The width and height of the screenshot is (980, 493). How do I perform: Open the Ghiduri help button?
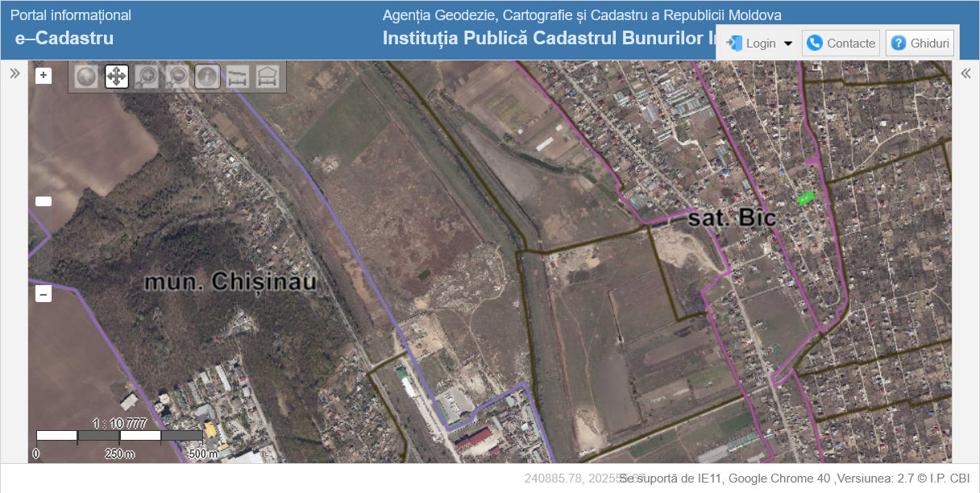tap(920, 43)
